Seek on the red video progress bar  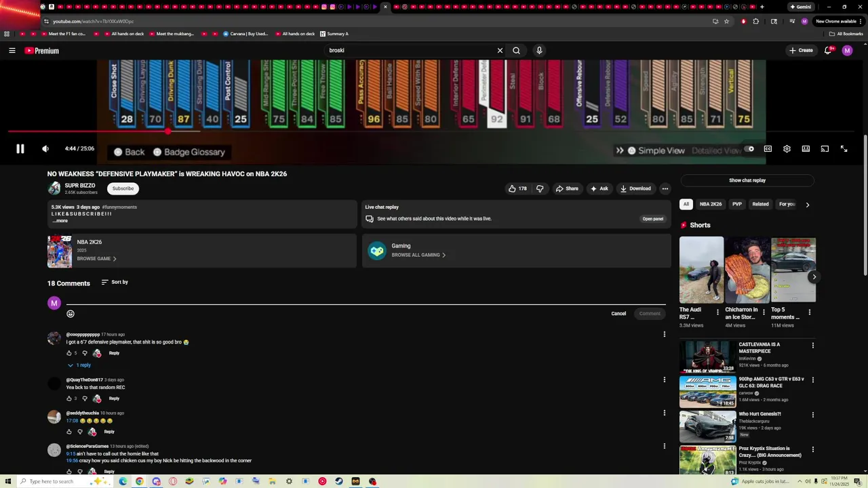click(431, 131)
